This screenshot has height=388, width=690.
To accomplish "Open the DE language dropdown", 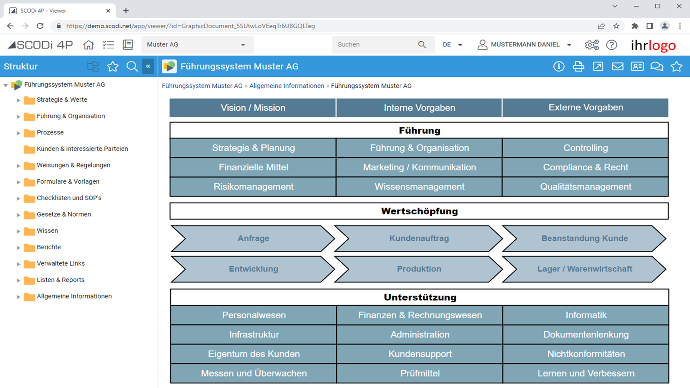I will point(452,44).
